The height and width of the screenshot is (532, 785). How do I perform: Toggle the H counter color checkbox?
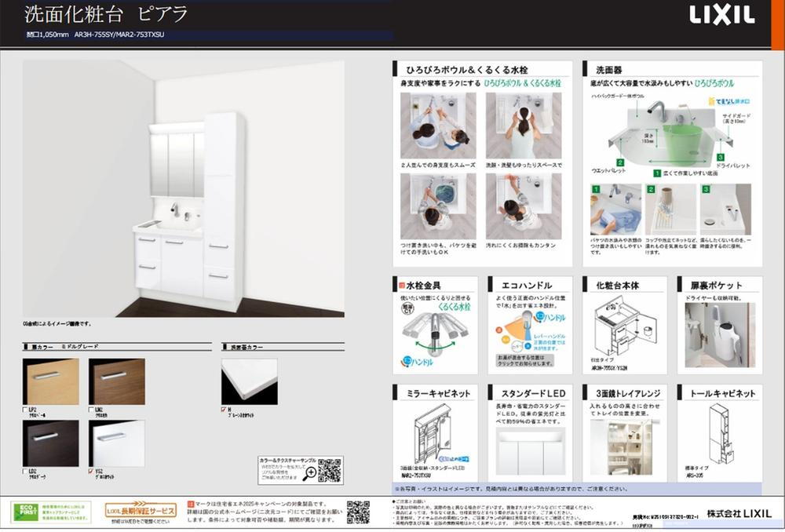224,409
